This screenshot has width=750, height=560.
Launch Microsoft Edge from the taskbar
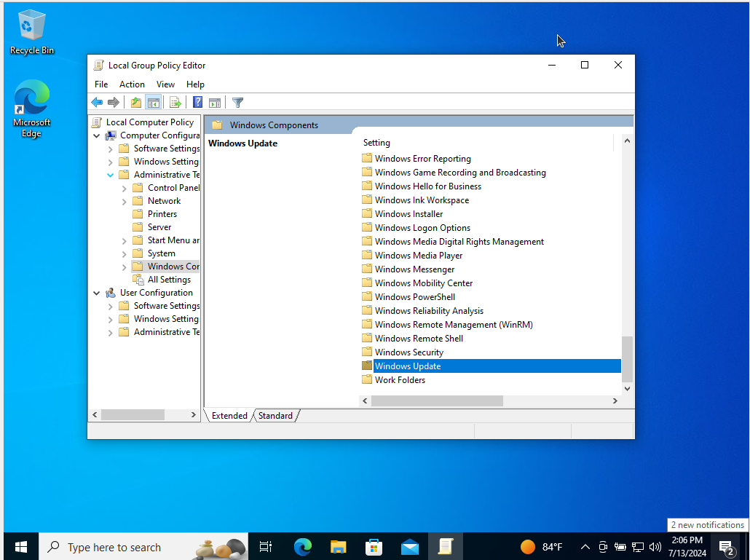302,547
